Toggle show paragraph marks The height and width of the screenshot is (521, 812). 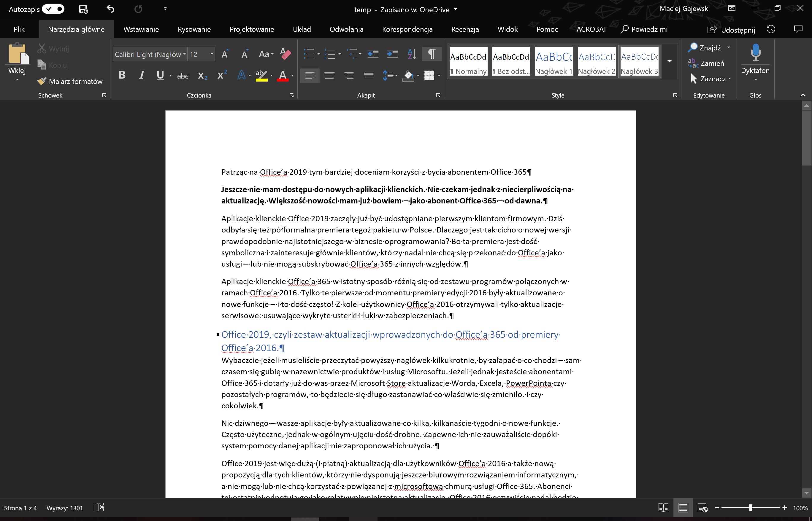432,54
